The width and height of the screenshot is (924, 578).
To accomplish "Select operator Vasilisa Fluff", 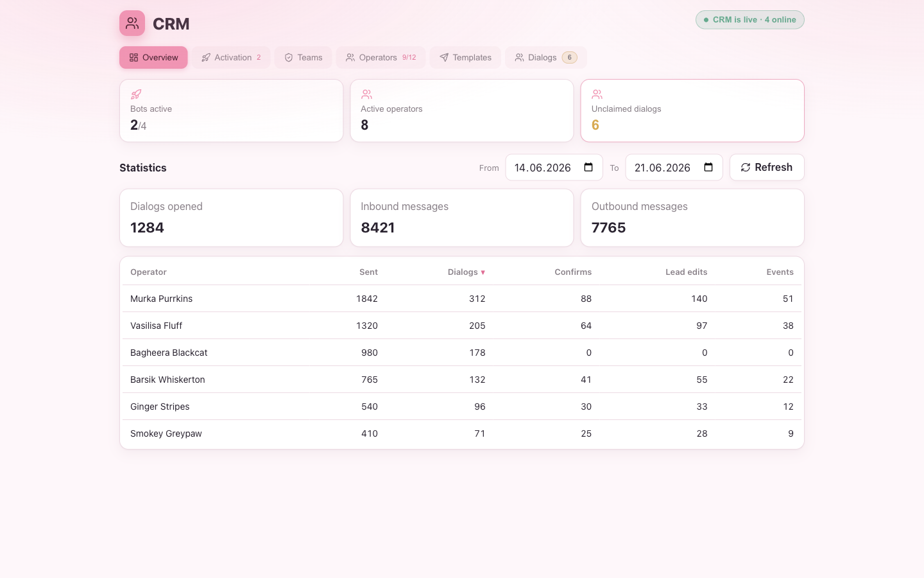I will (156, 326).
